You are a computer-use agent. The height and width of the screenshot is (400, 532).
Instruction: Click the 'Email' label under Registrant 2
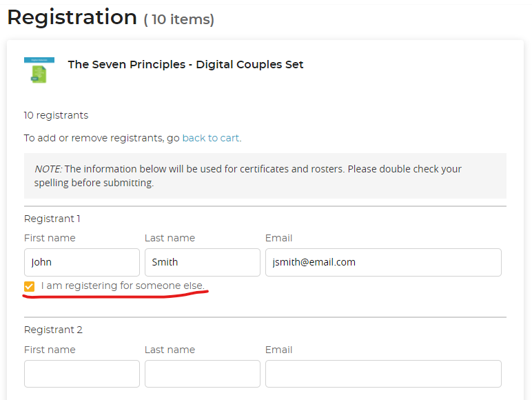click(x=278, y=350)
